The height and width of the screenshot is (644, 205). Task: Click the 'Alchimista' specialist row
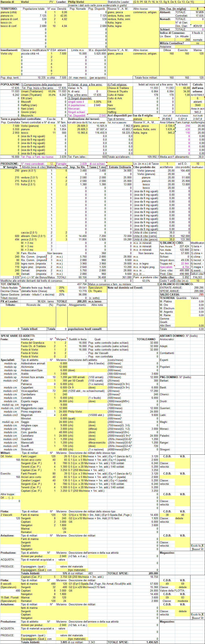point(27,367)
